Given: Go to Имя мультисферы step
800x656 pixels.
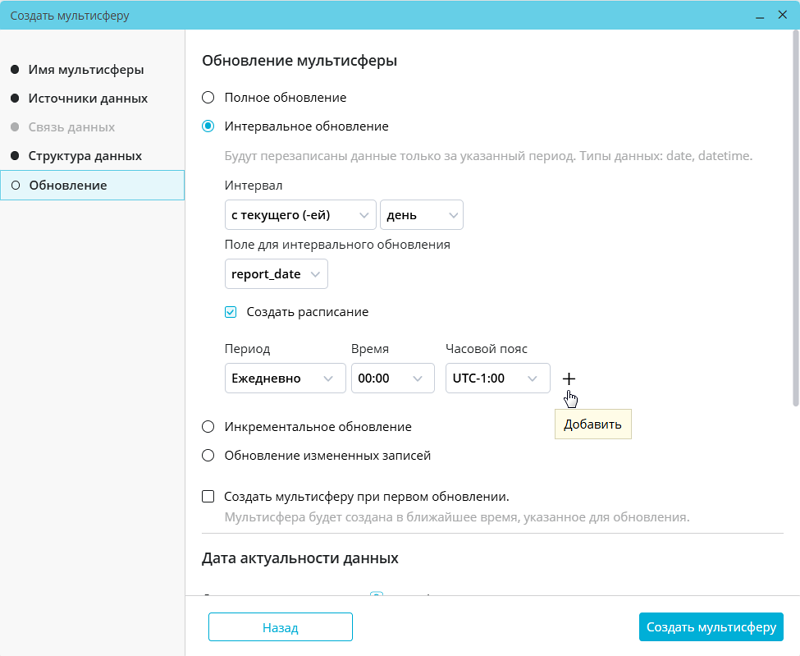Looking at the screenshot, I should click(86, 70).
